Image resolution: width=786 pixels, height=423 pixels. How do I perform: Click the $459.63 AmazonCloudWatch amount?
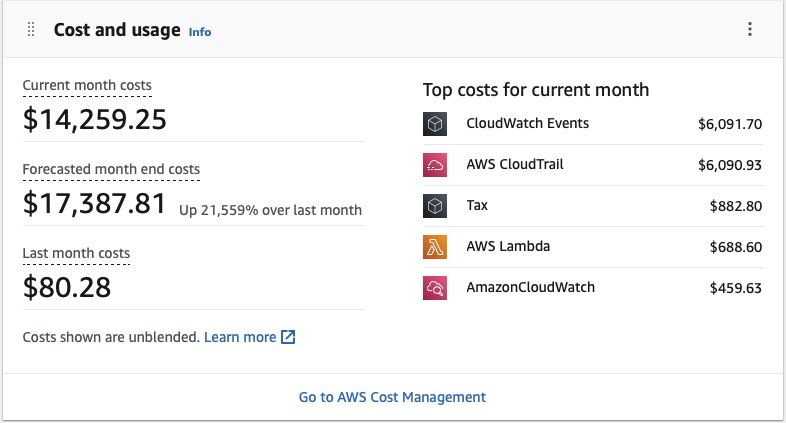tap(736, 288)
